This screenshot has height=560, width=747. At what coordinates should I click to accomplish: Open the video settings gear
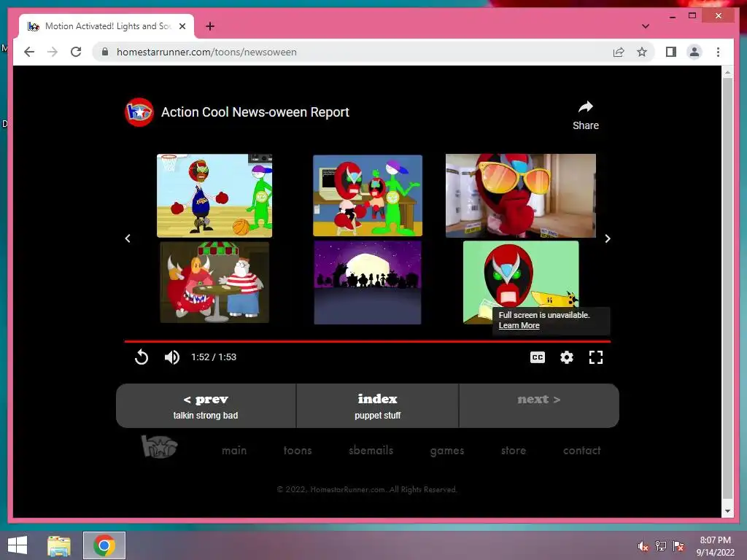click(x=566, y=357)
